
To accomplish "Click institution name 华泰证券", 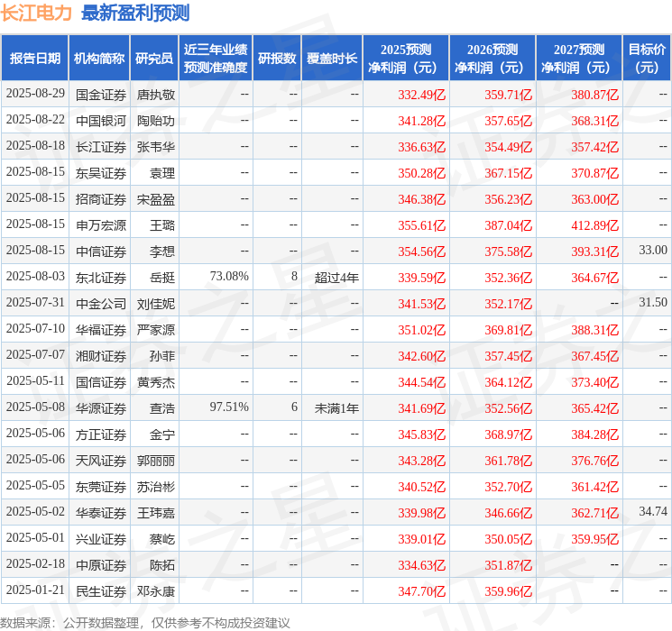I will click(x=101, y=513).
